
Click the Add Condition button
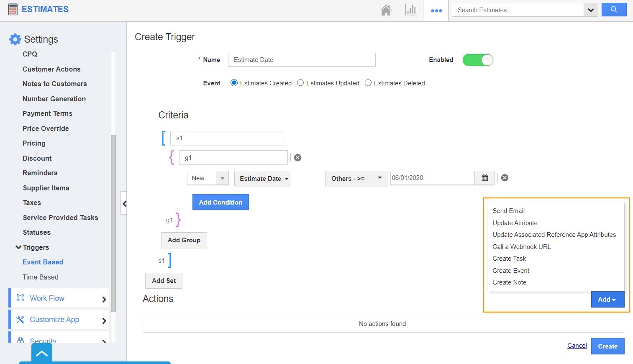(220, 202)
